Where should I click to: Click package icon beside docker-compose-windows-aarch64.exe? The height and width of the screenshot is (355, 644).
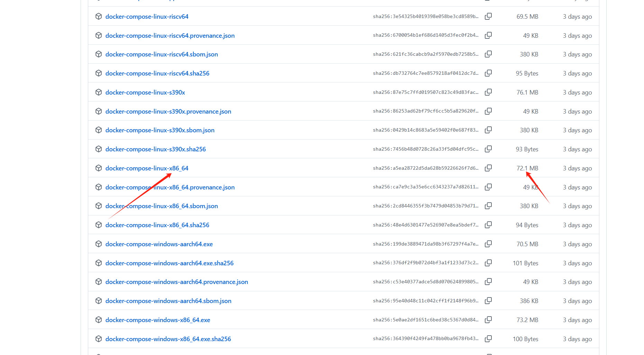[99, 244]
